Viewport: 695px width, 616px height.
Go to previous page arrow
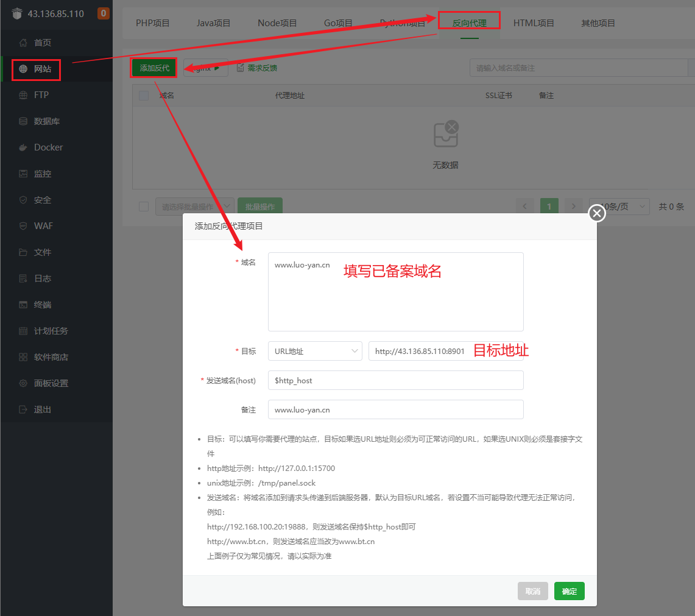(x=525, y=206)
